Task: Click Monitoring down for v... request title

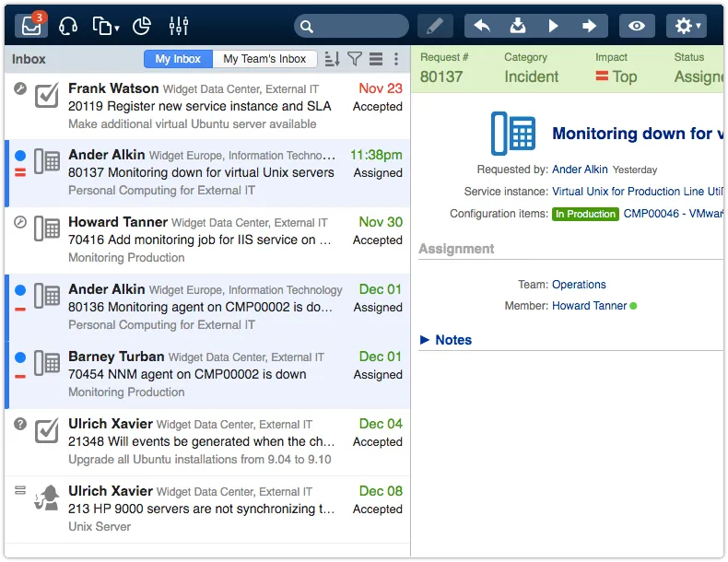Action: click(638, 134)
